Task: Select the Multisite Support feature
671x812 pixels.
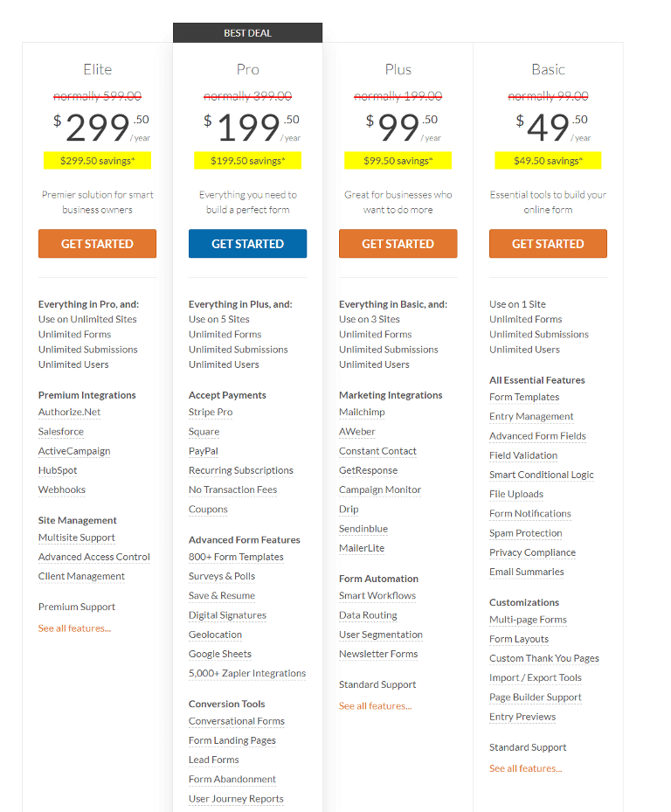Action: (77, 538)
